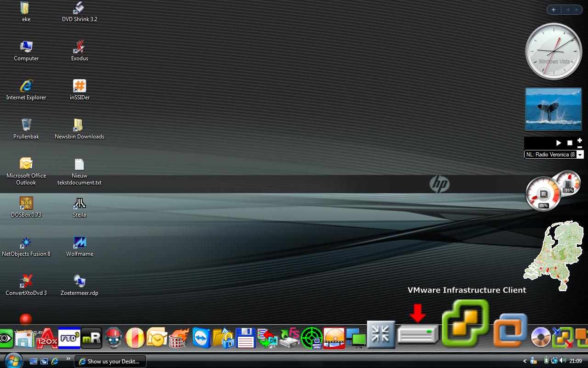Open the Prullenbak recycle bin
Image resolution: width=588 pixels, height=368 pixels.
pyautogui.click(x=26, y=129)
